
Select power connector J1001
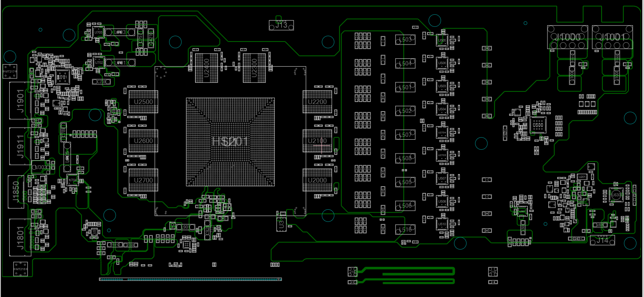coord(613,37)
